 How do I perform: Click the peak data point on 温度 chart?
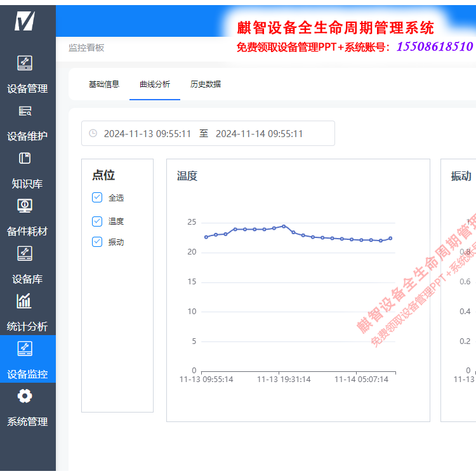point(284,226)
